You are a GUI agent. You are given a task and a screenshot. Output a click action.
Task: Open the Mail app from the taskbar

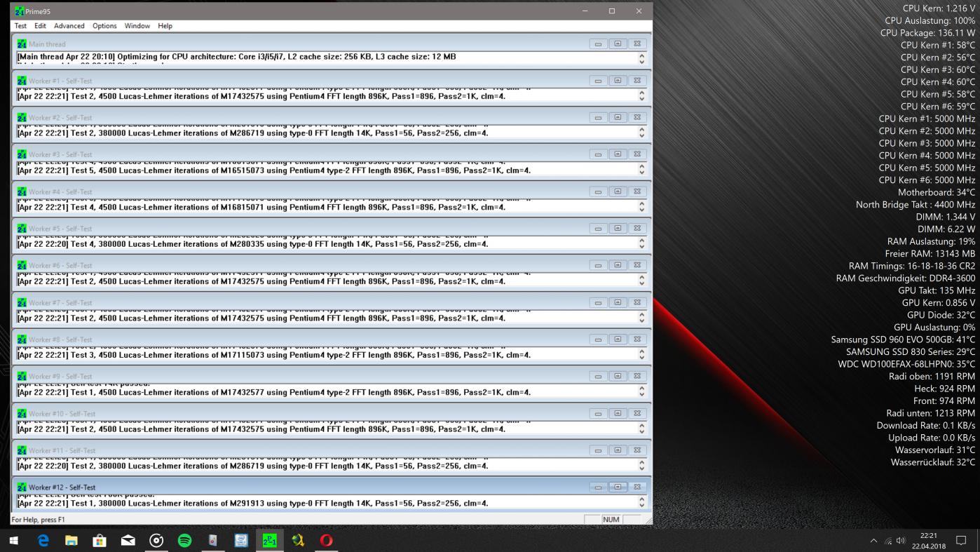128,540
